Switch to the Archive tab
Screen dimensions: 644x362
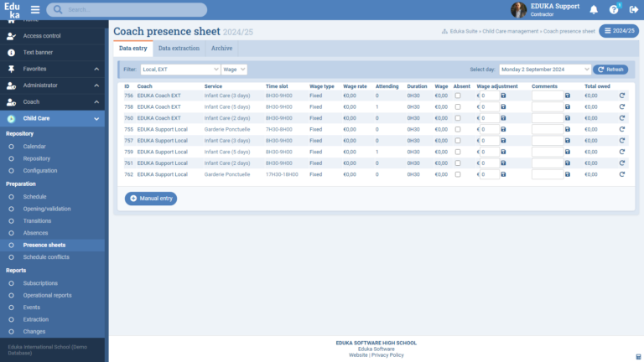(x=221, y=49)
